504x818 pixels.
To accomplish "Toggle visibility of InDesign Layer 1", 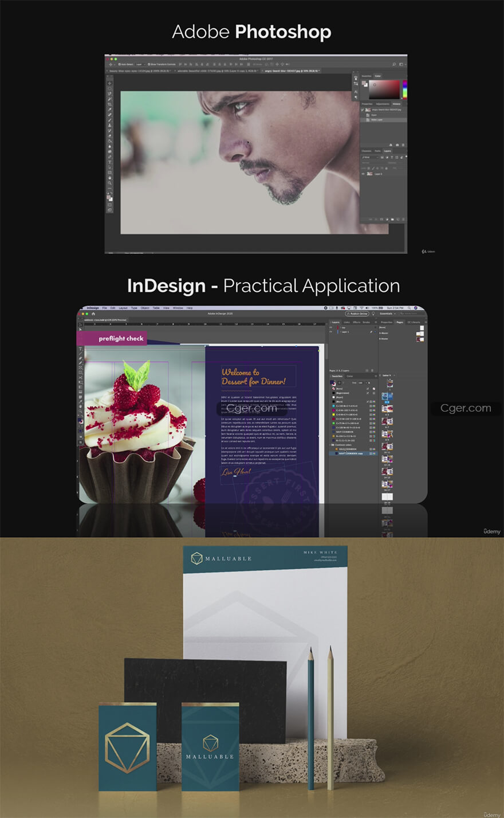I will coord(331,332).
